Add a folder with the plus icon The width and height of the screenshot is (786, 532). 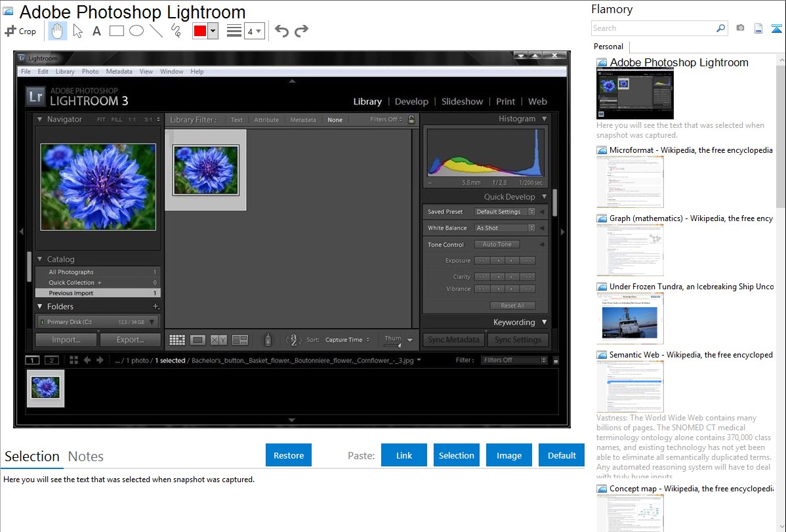pos(155,306)
